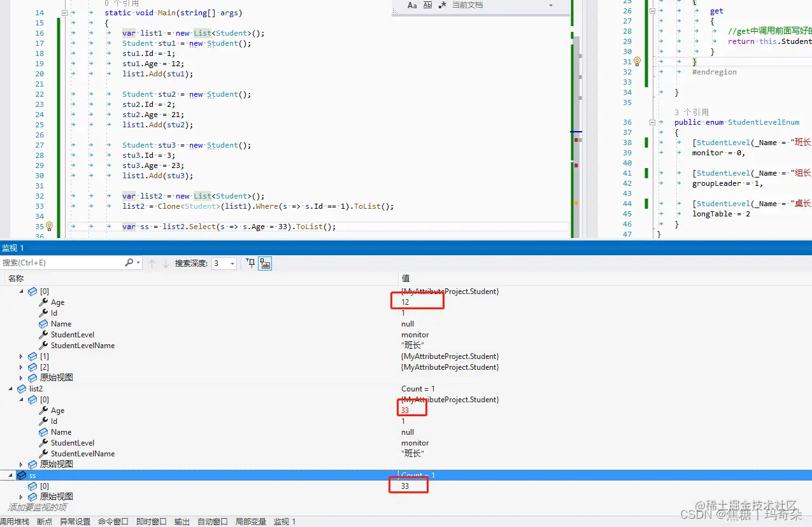The image size is (812, 527).
Task: Toggle Match whole word option in find bar
Action: coord(427,5)
